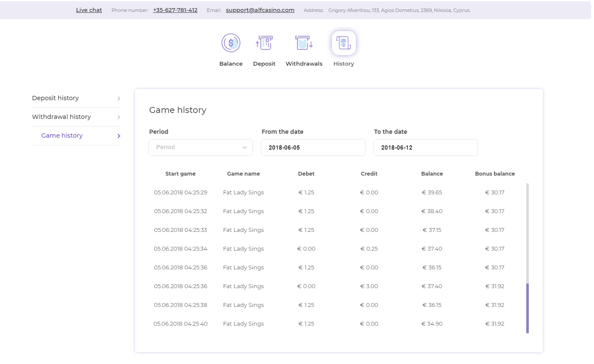Click the Game history heading
Image resolution: width=594 pixels, height=364 pixels.
point(178,110)
